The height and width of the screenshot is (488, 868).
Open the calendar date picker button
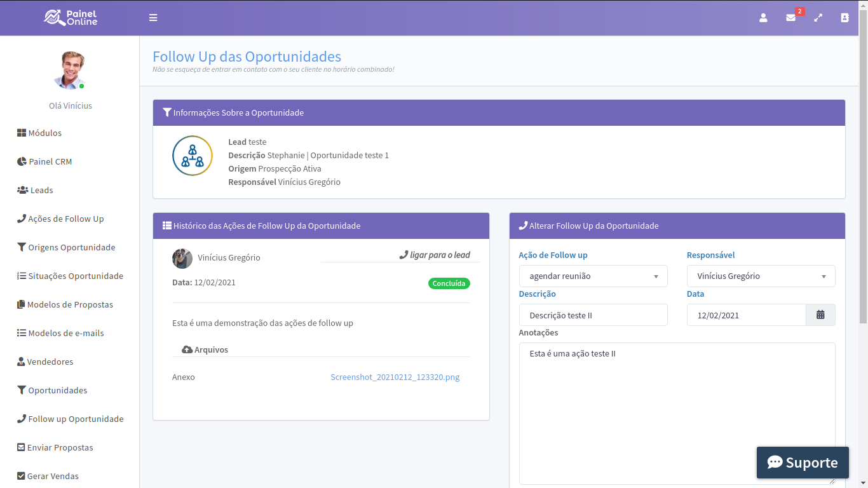click(x=821, y=315)
